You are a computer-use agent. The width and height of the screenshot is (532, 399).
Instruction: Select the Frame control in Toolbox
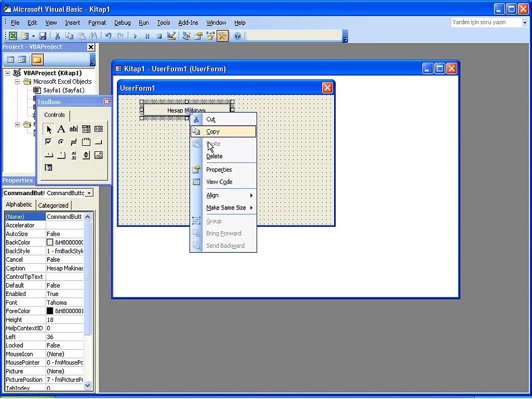point(86,142)
